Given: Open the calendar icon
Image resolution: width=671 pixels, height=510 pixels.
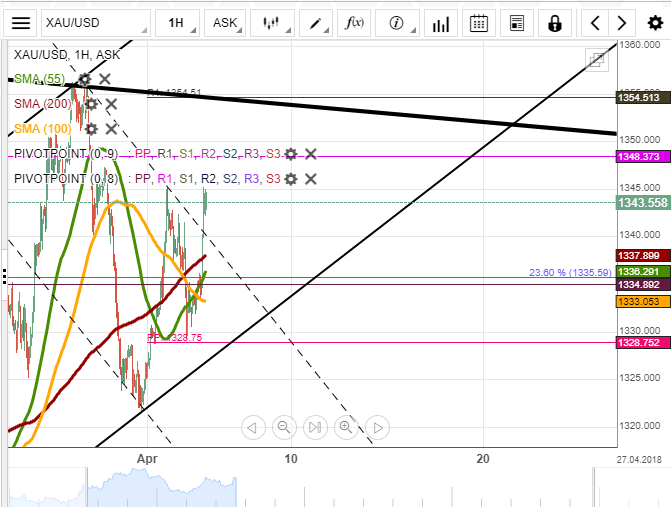Looking at the screenshot, I should pyautogui.click(x=478, y=23).
